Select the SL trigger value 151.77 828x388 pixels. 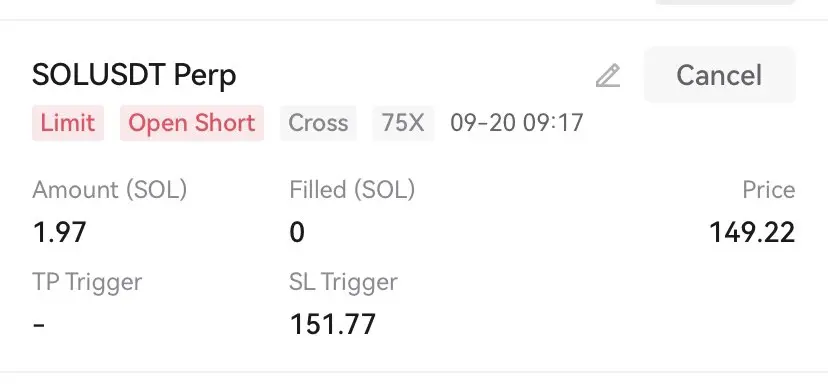pyautogui.click(x=333, y=324)
